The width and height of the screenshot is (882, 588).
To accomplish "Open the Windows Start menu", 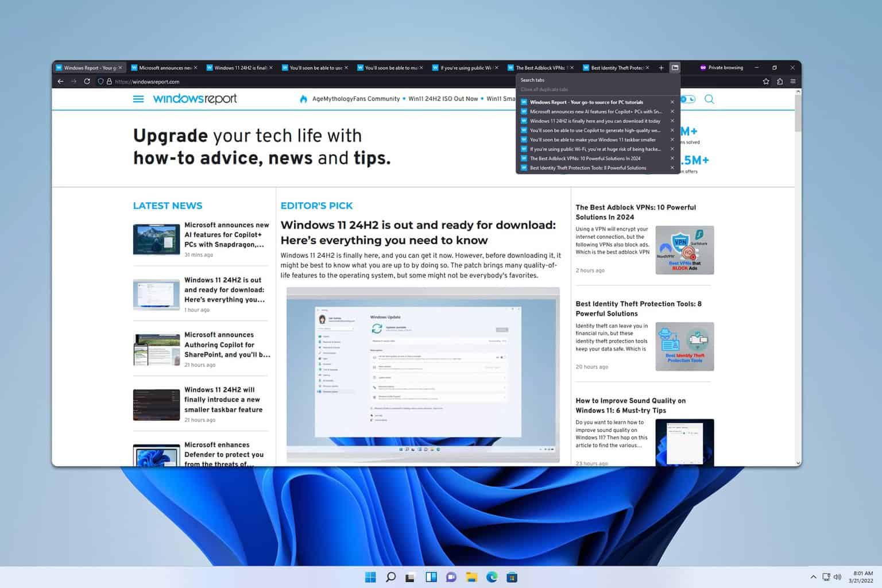I will tap(370, 577).
